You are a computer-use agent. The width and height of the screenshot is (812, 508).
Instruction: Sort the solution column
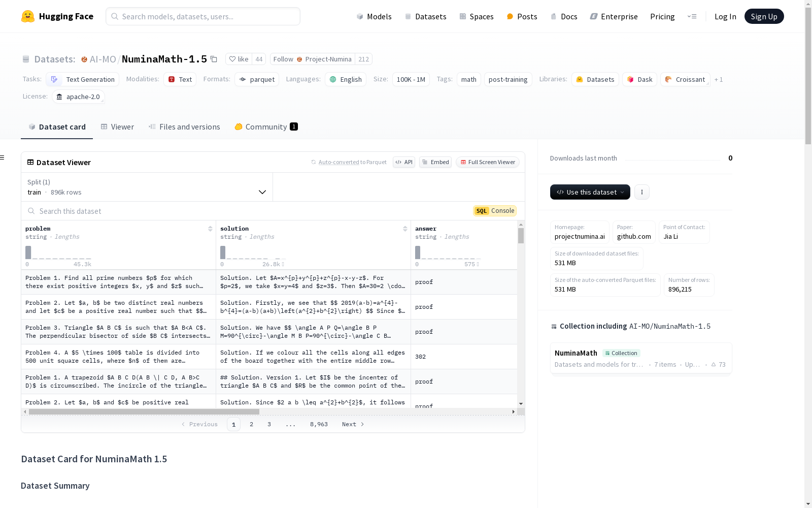[x=405, y=229]
